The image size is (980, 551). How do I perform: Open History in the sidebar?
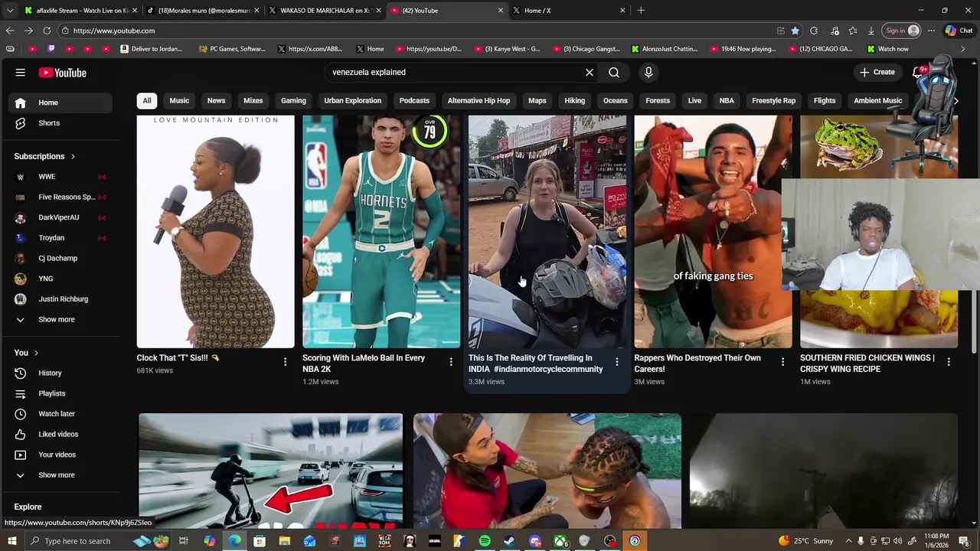61,373
